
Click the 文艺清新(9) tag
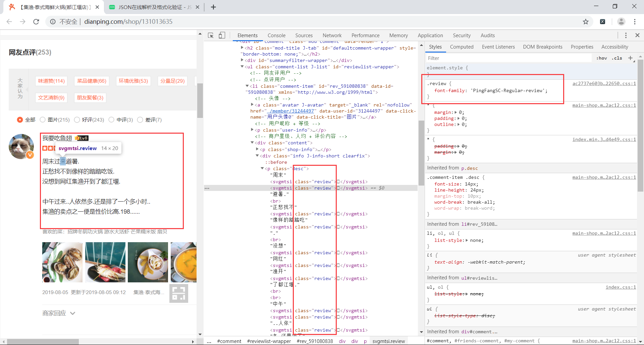tap(51, 97)
